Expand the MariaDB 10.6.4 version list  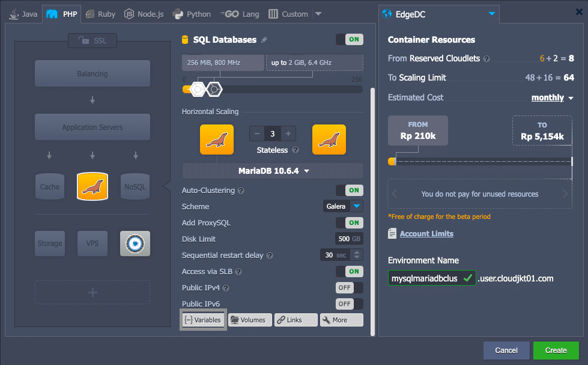tap(273, 171)
